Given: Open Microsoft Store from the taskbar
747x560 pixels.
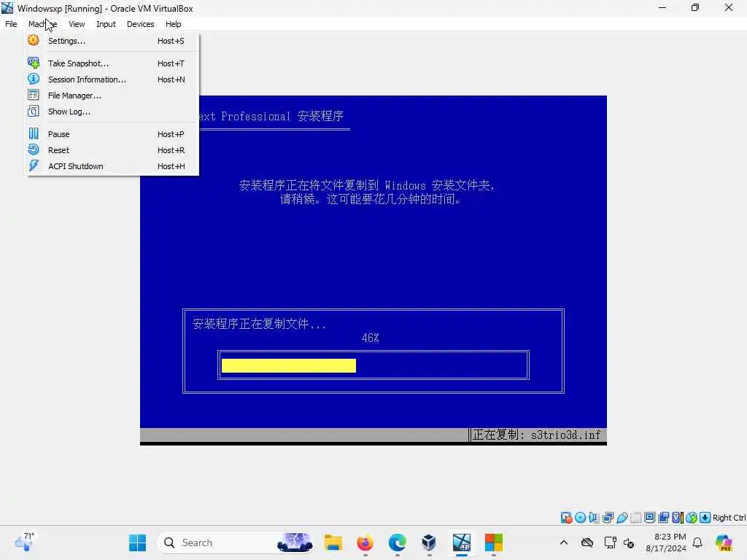Looking at the screenshot, I should point(494,542).
